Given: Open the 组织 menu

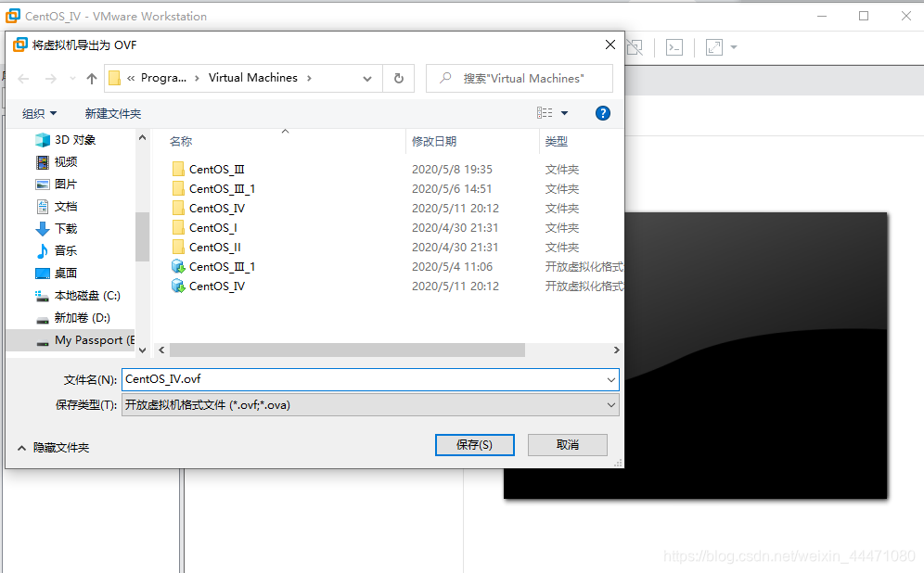Looking at the screenshot, I should point(39,114).
